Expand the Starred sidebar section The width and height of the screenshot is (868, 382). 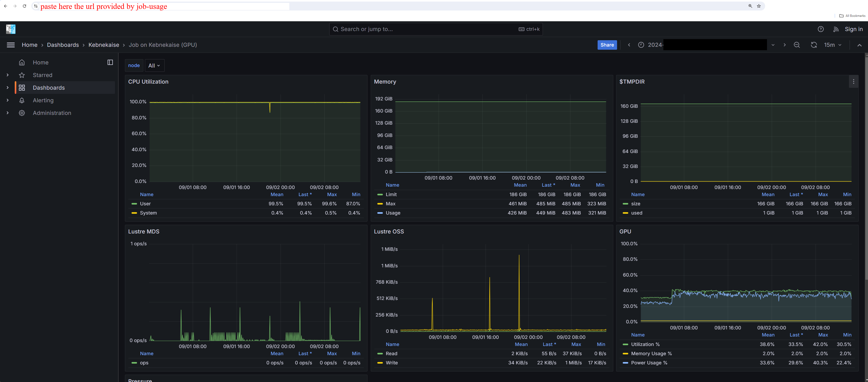(7, 75)
